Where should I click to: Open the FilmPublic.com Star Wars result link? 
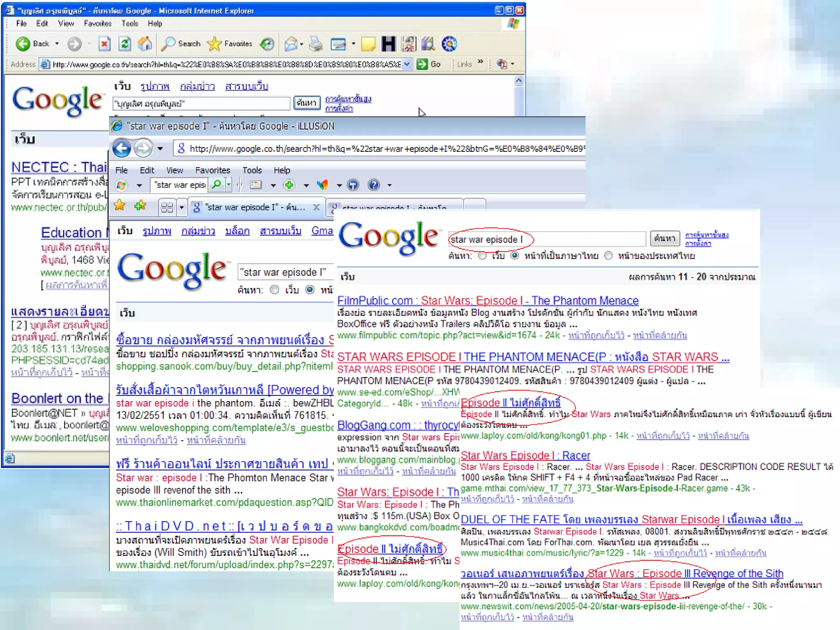(487, 301)
